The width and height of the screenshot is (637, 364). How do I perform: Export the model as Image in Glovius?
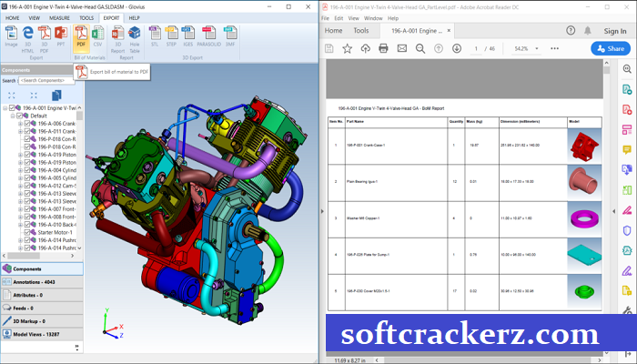[x=11, y=36]
